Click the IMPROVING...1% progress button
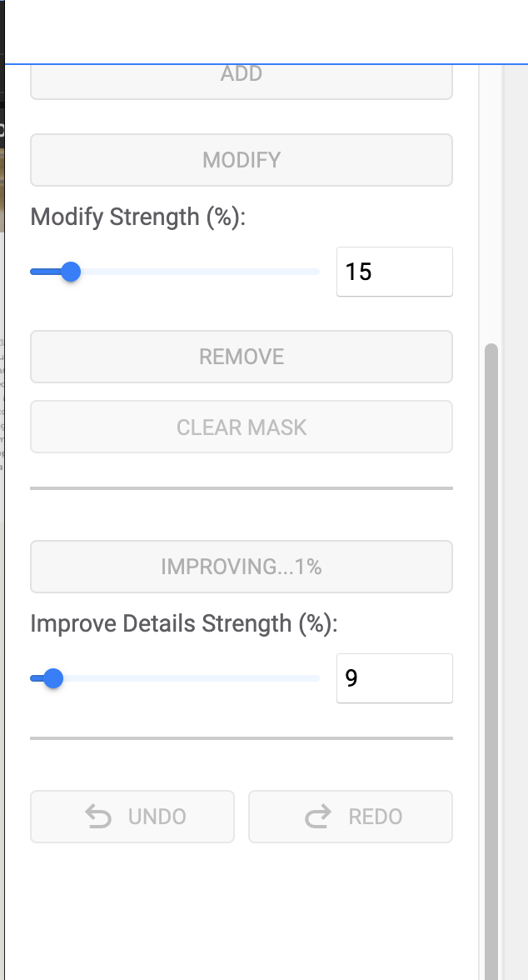The height and width of the screenshot is (980, 528). (x=242, y=567)
